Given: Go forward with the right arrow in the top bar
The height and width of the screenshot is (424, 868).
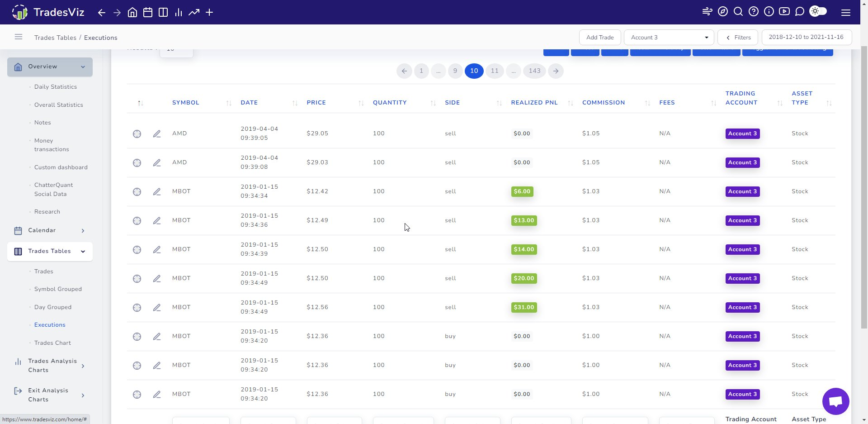Looking at the screenshot, I should point(117,13).
